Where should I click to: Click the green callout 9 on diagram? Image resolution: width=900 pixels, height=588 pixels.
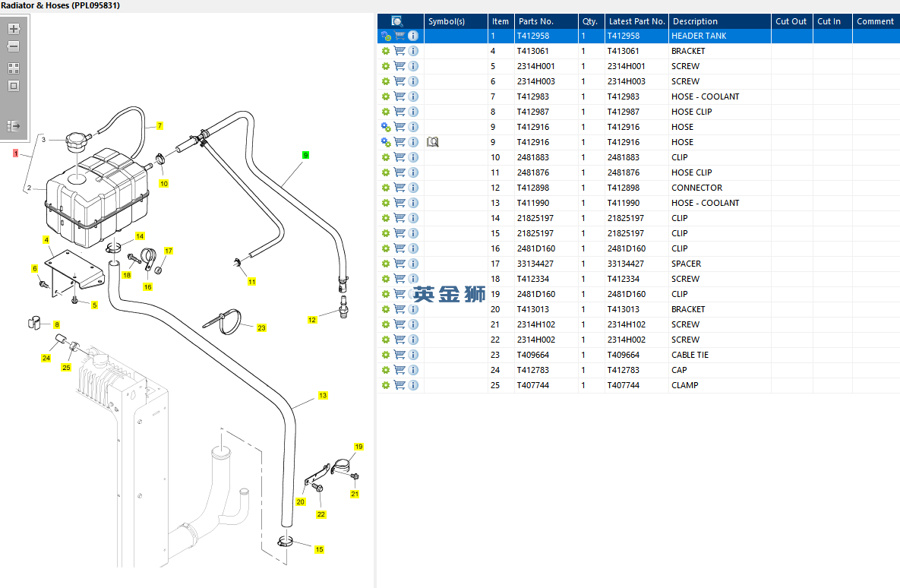coord(305,155)
